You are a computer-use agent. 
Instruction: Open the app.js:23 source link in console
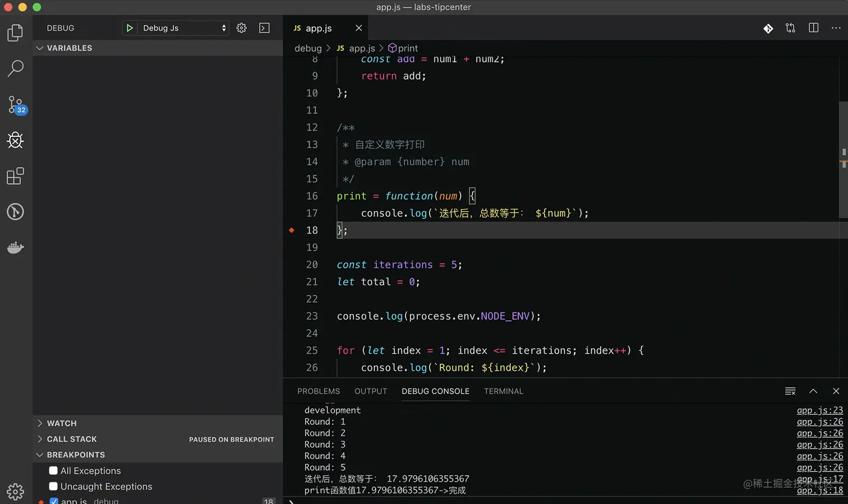coord(819,410)
